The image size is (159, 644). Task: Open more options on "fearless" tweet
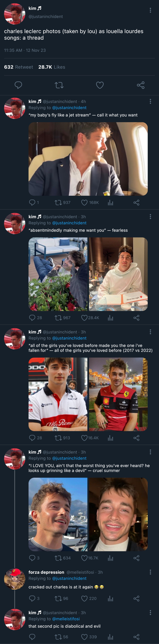pyautogui.click(x=150, y=217)
